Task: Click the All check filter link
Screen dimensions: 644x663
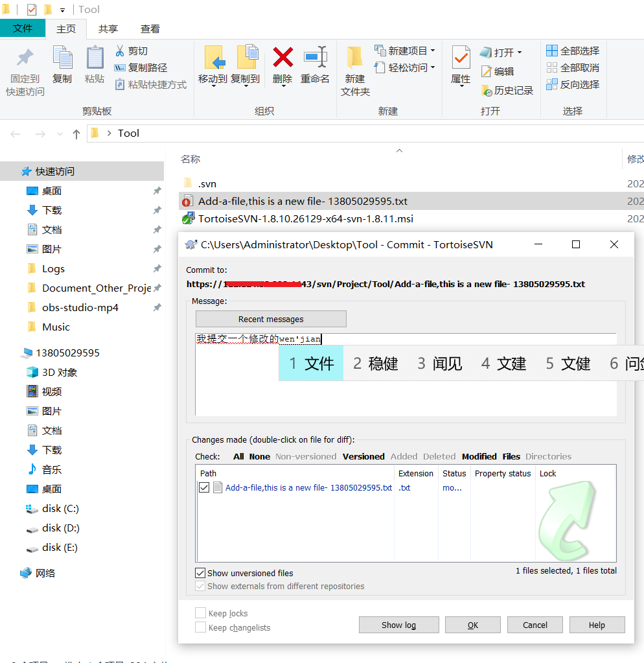Action: pos(238,457)
